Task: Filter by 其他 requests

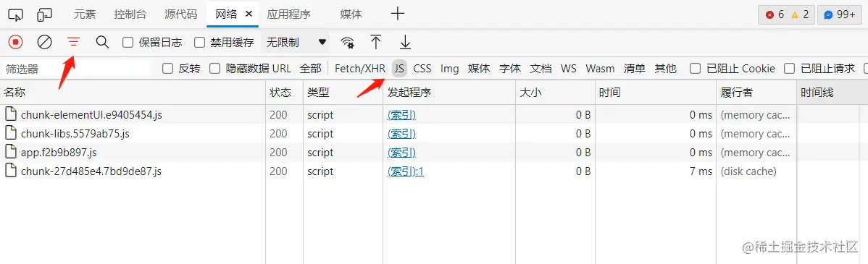Action: point(665,69)
